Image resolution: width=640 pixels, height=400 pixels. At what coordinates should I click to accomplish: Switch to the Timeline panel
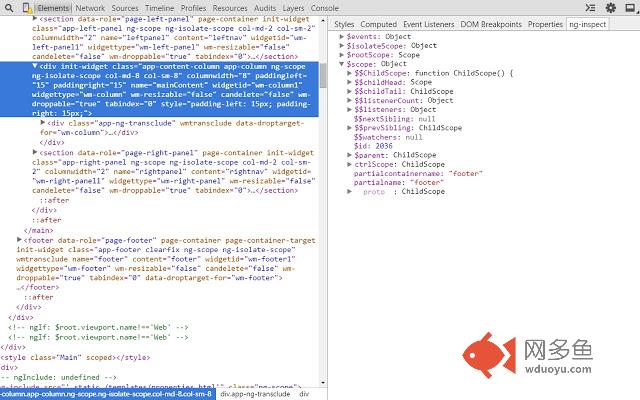(160, 8)
